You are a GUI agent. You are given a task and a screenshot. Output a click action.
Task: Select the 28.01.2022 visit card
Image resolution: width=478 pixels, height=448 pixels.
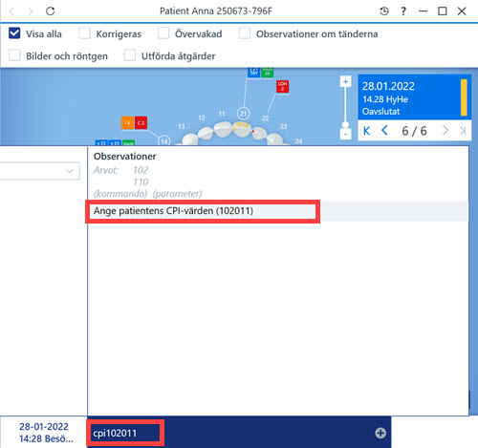[x=414, y=97]
